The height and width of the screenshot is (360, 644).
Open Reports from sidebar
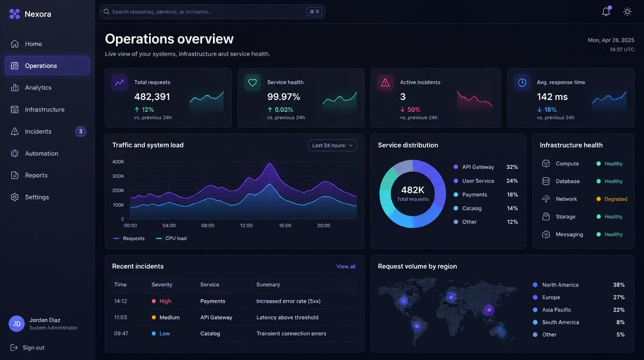click(x=47, y=175)
